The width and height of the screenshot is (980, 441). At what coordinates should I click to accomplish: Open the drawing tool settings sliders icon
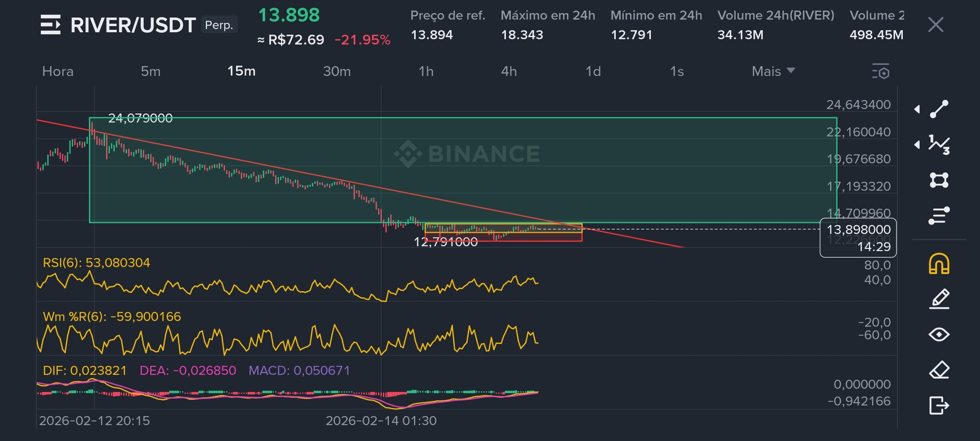pos(939,216)
